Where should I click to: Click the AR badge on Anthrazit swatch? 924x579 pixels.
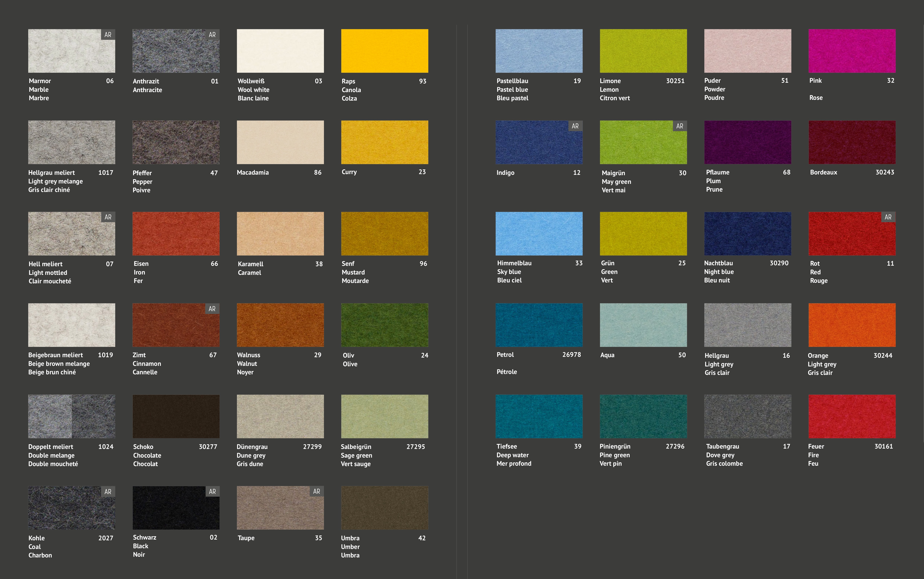(x=212, y=35)
